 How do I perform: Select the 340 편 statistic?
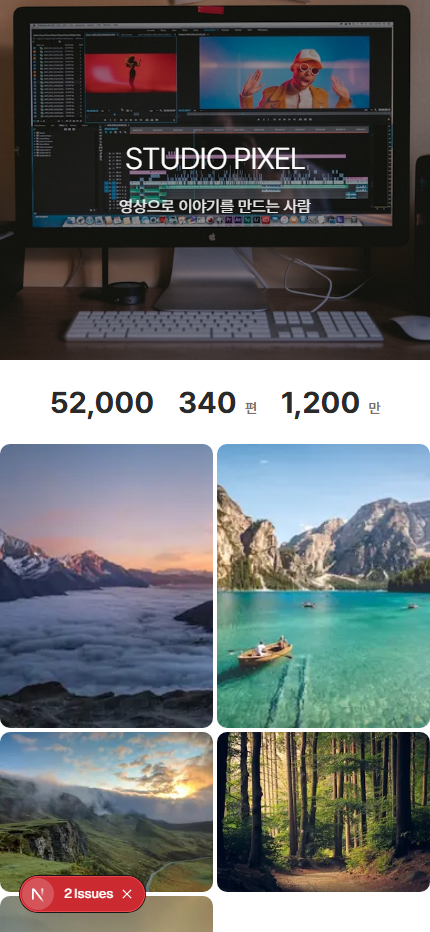coord(218,404)
